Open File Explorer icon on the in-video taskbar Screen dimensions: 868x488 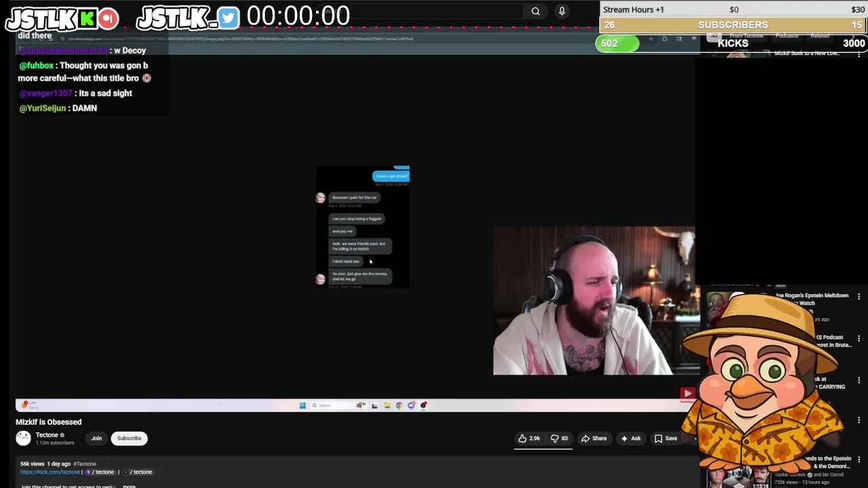387,405
